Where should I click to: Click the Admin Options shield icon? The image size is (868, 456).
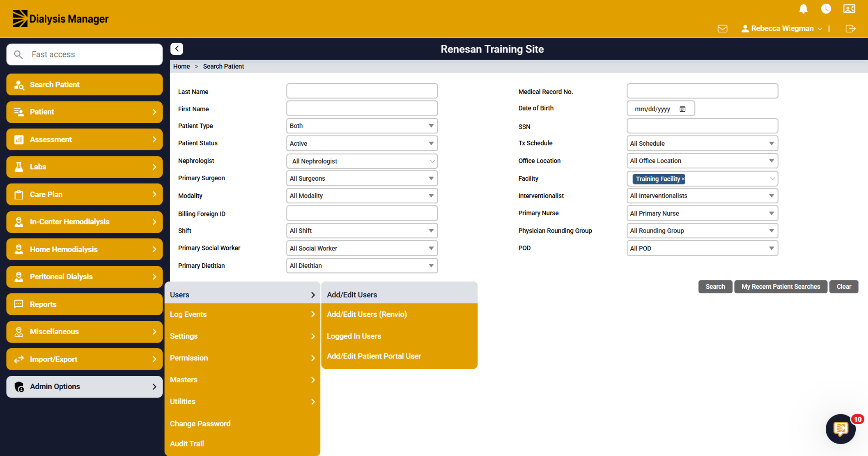coord(19,387)
